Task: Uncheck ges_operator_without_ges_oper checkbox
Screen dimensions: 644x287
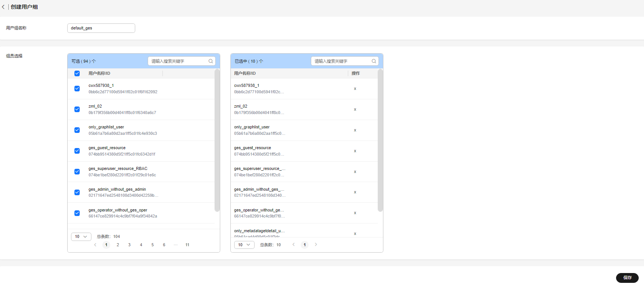Action: 77,213
